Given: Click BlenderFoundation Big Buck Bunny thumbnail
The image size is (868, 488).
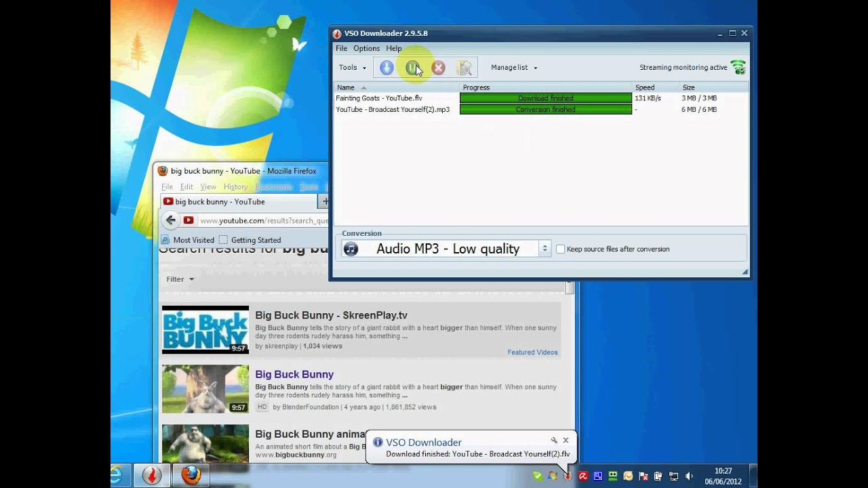Looking at the screenshot, I should 205,389.
